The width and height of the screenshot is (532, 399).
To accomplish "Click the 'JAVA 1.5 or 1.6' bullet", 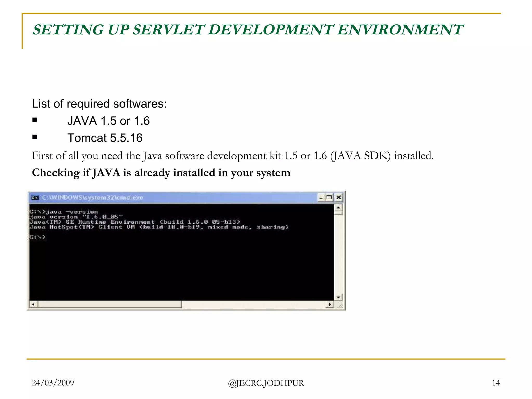I will [108, 121].
